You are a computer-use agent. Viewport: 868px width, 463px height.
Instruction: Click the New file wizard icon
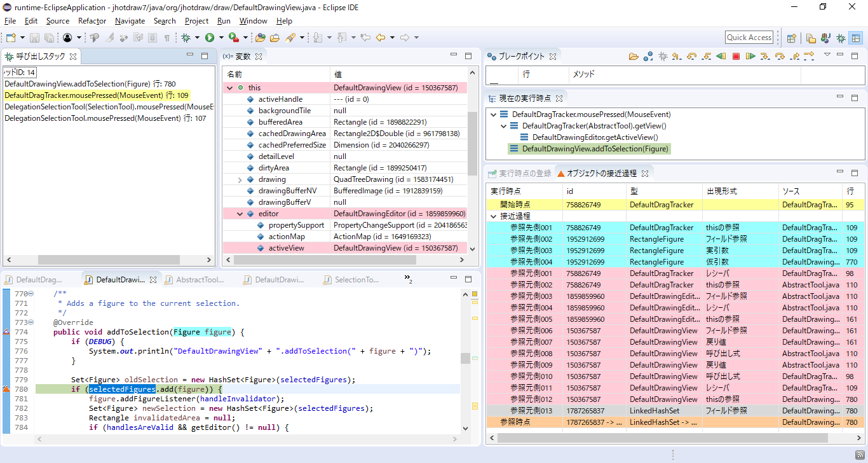tap(10, 38)
